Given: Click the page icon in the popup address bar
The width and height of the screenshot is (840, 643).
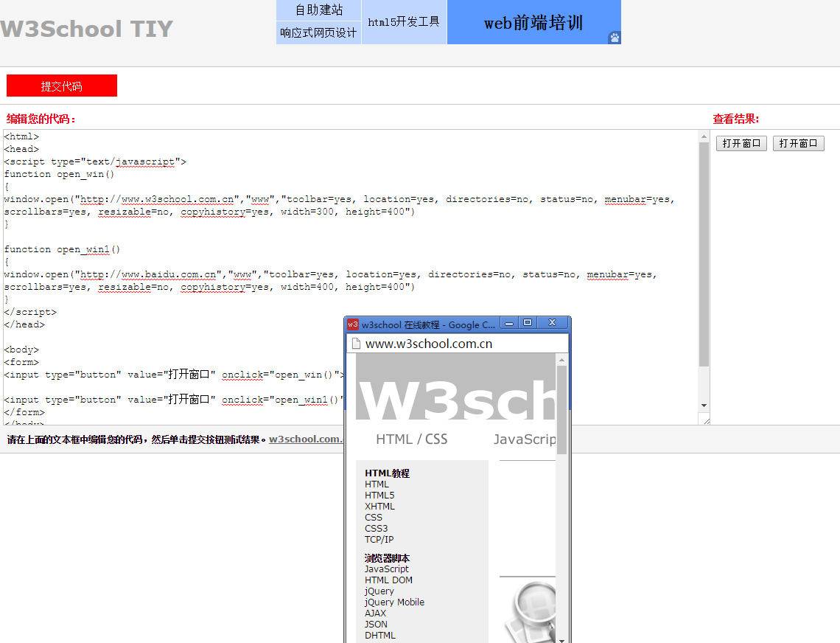Looking at the screenshot, I should [x=356, y=342].
